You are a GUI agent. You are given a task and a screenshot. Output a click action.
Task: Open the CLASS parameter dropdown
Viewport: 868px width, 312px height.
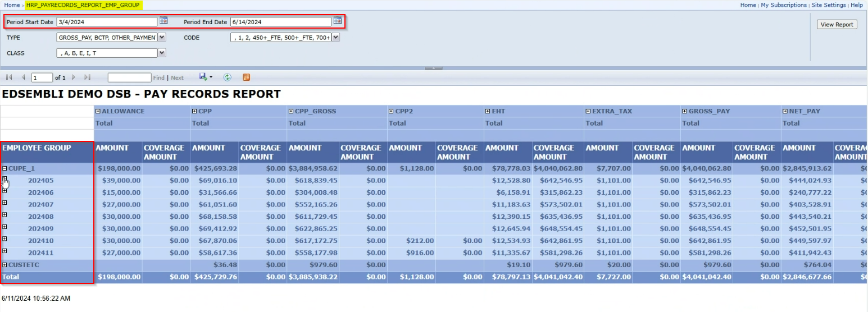tap(162, 53)
